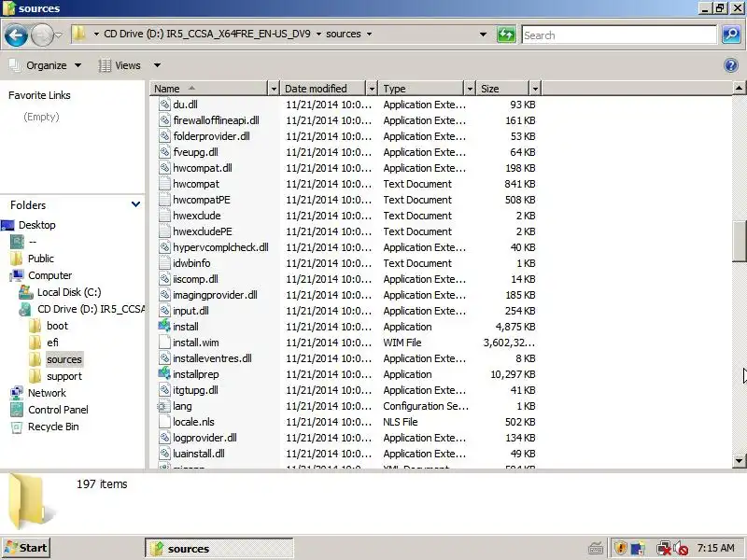Open recent pages dropdown next to Forward

pos(58,35)
